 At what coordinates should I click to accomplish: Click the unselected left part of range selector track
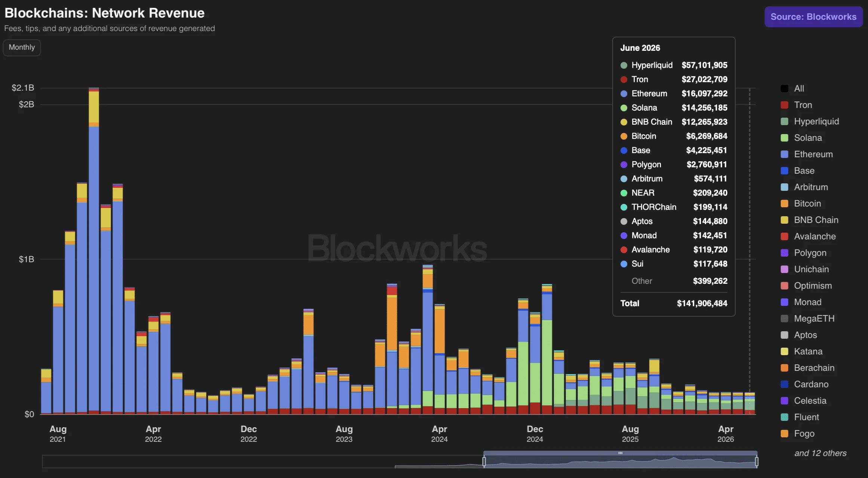coord(263,462)
